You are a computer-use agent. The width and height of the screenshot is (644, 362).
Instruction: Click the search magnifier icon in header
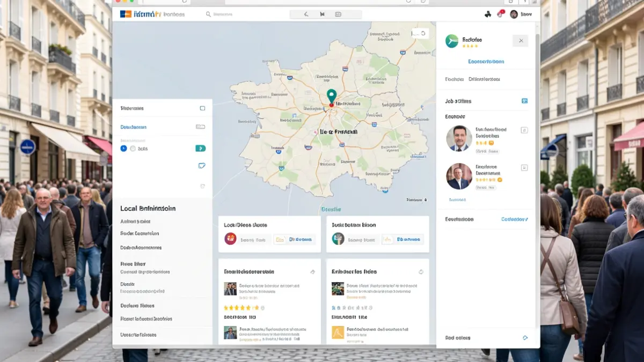coord(208,14)
